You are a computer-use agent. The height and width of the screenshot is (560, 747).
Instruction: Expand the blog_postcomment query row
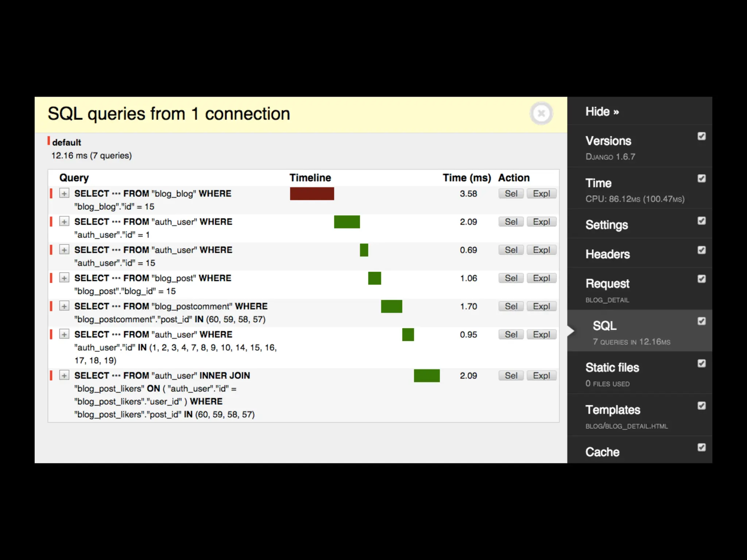[x=64, y=306]
